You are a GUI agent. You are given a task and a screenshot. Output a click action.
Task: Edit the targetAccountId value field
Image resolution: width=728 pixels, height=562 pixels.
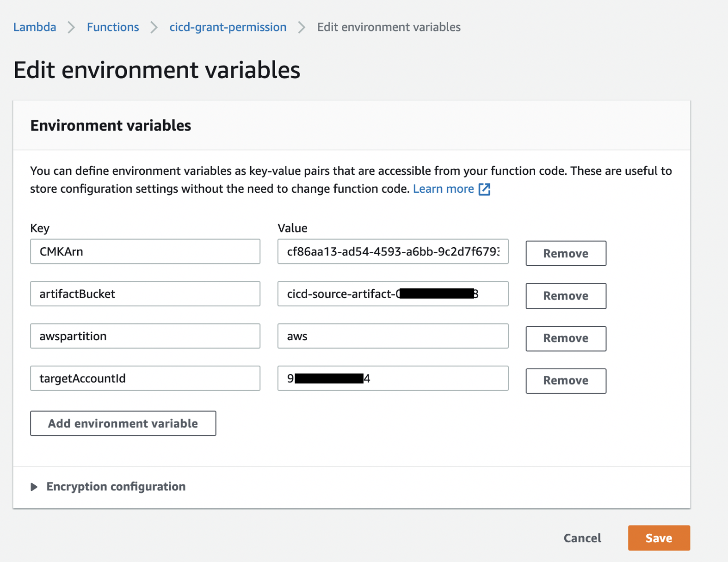point(393,379)
